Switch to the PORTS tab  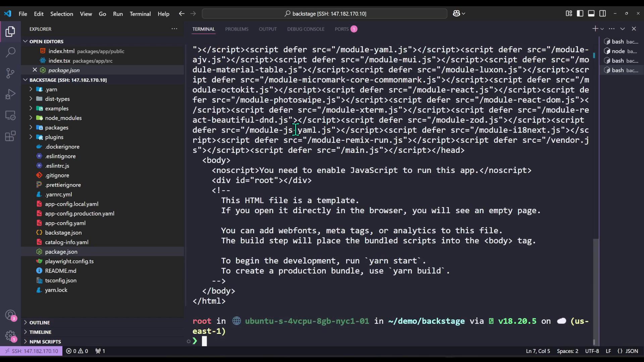(346, 29)
